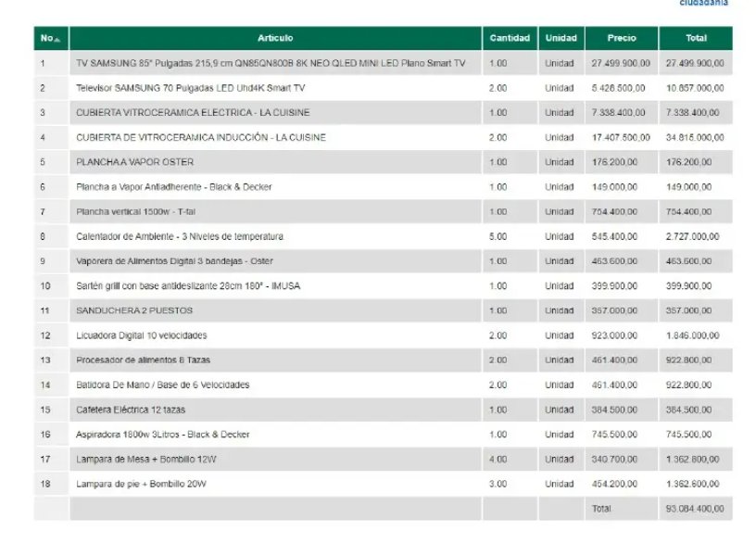Sort by the Articulo column header
Viewport: 756px width, 543px height.
tap(275, 38)
